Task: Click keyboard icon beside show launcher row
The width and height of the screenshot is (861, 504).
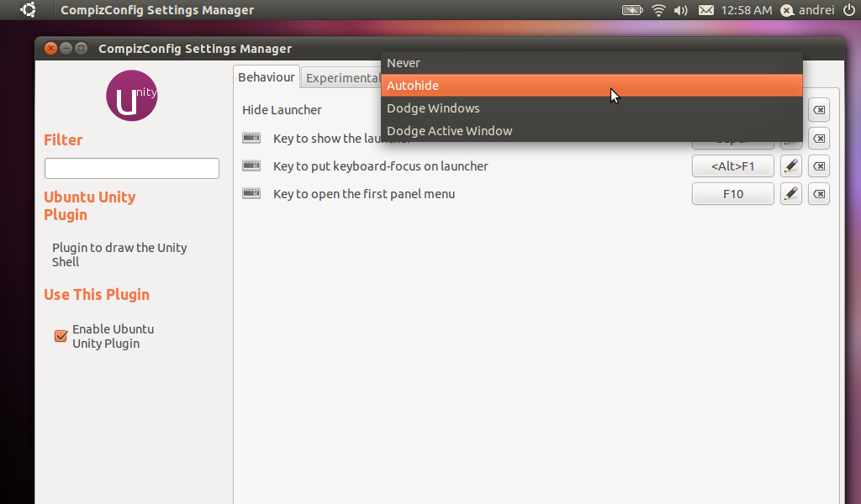Action: click(251, 138)
